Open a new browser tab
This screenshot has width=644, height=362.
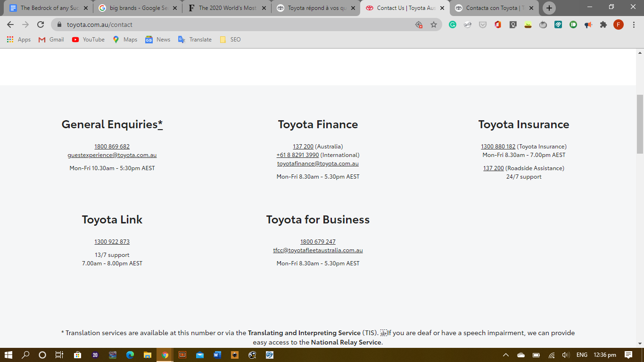[549, 8]
